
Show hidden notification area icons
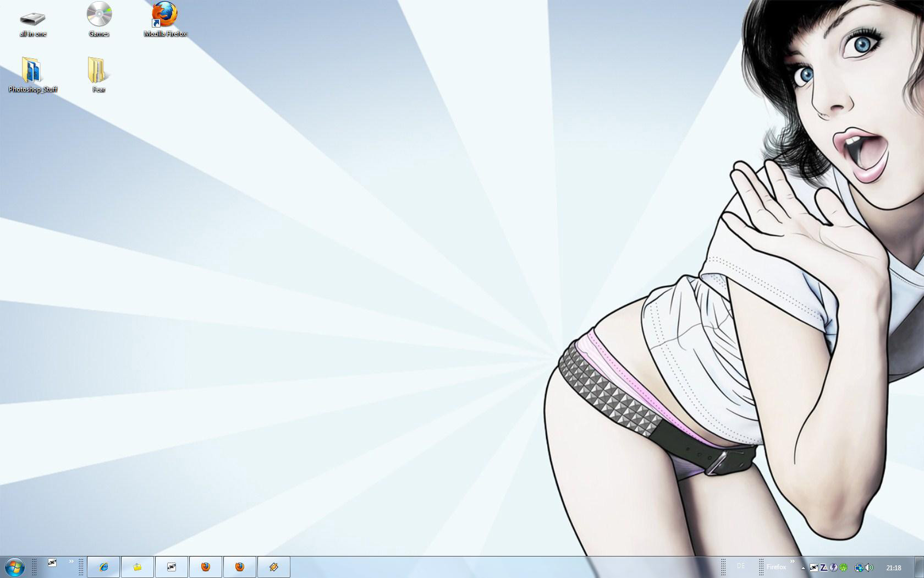pyautogui.click(x=804, y=568)
